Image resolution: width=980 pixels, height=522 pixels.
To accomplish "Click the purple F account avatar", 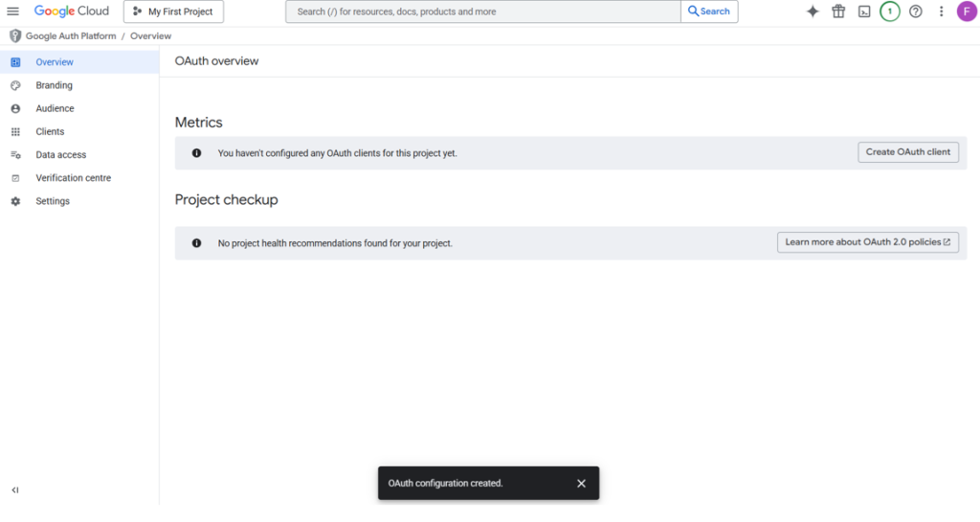I will pos(966,11).
